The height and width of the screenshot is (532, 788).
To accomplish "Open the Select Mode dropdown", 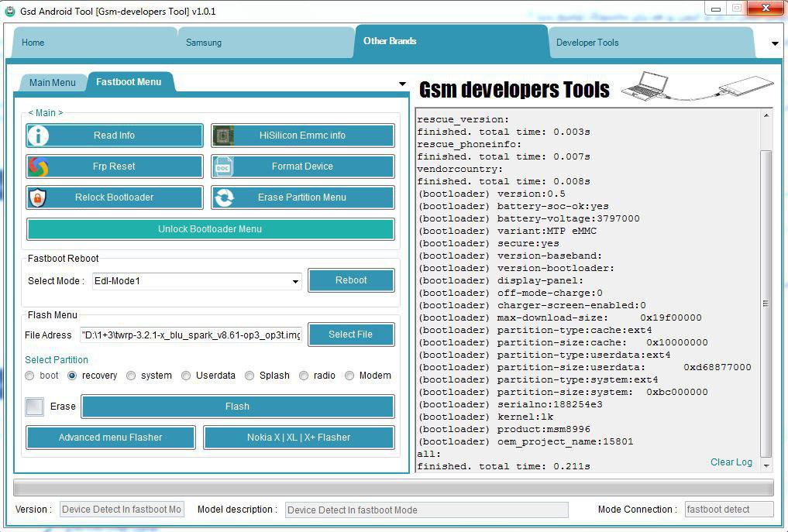I will click(x=295, y=281).
